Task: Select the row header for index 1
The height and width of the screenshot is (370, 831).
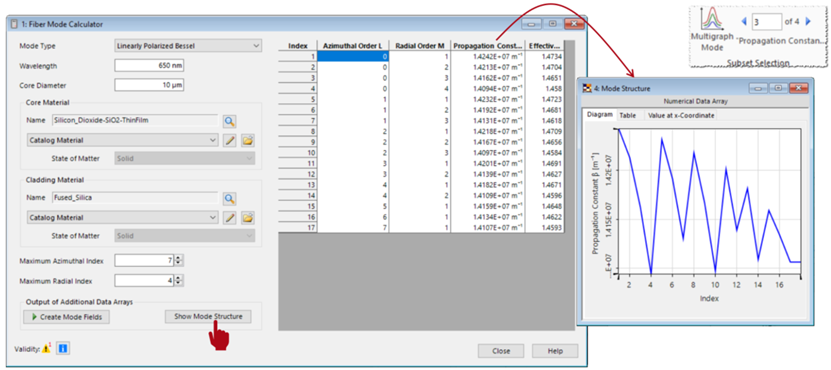Action: coord(297,57)
